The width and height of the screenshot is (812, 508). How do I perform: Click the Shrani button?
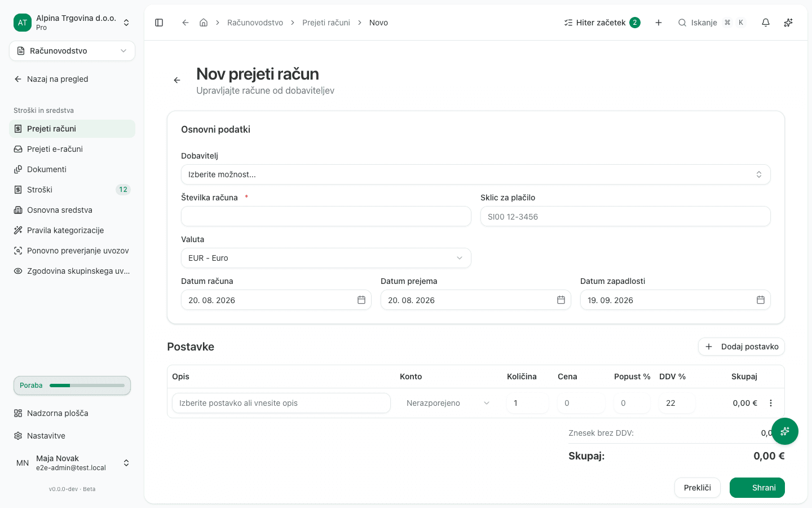click(757, 488)
